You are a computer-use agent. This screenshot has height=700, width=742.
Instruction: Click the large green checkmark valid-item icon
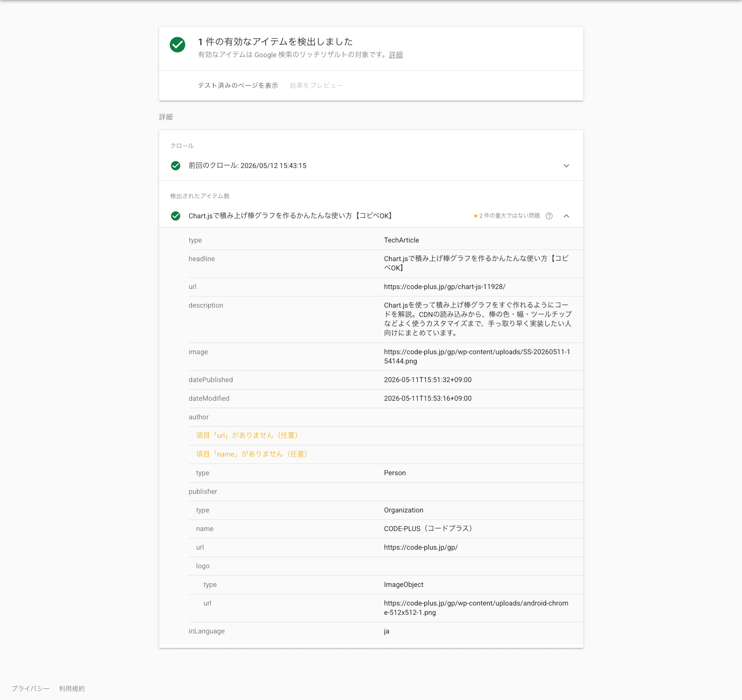click(x=177, y=45)
